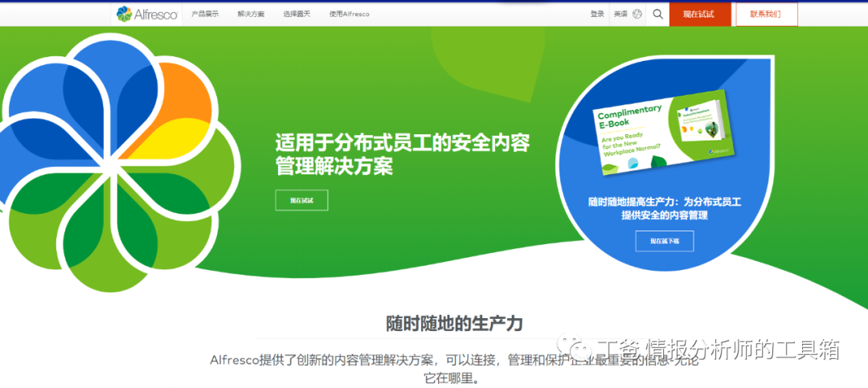Click the 现在试试 button in hero banner

pyautogui.click(x=301, y=200)
